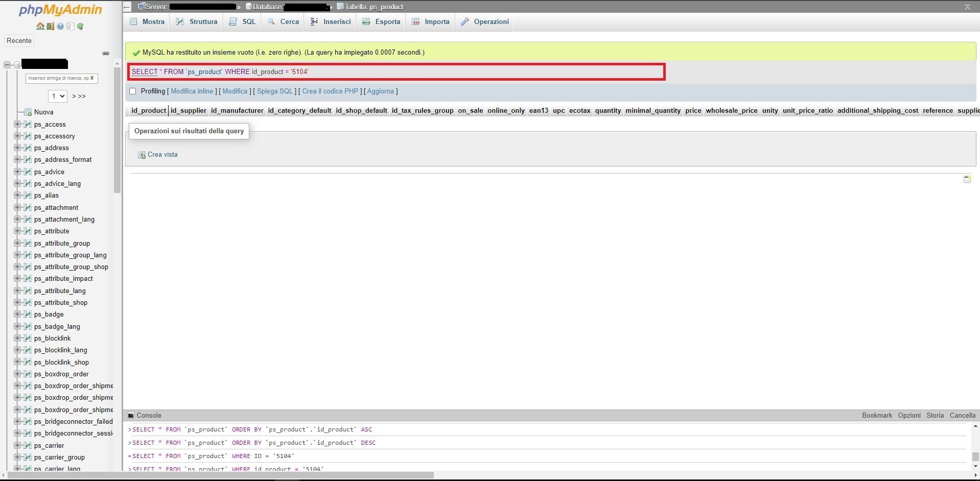Viewport: 980px width, 481px height.
Task: Click the Server icon in breadcrumb
Action: click(142, 7)
